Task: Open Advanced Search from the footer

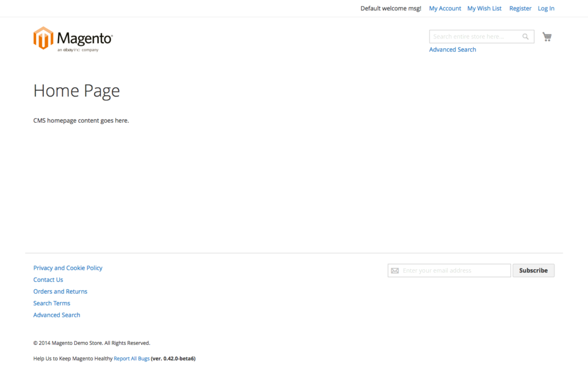Action: click(56, 314)
